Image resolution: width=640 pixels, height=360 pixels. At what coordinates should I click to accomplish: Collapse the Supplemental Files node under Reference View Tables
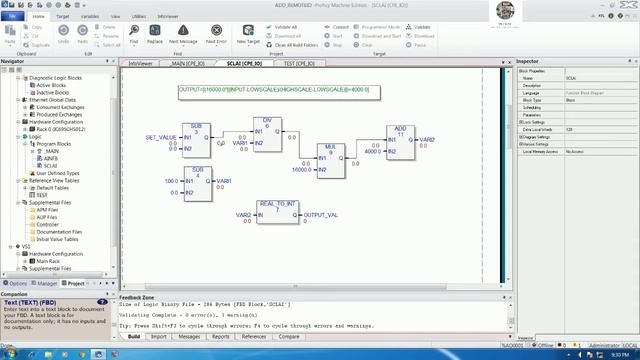18,202
